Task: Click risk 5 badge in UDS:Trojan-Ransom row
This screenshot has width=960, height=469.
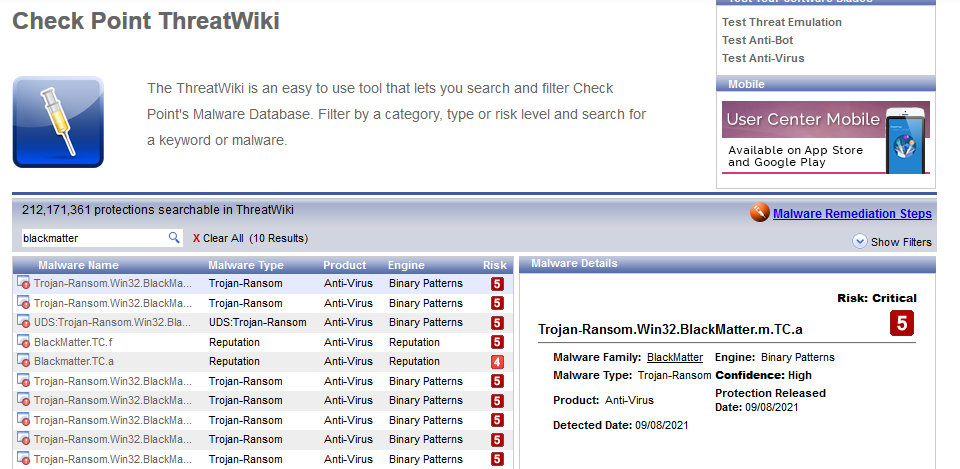Action: pyautogui.click(x=497, y=323)
